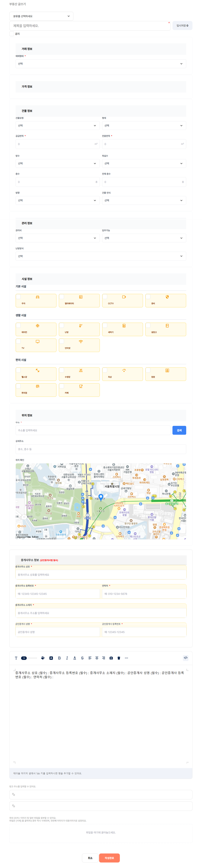This screenshot has width=202, height=868.
Task: Apply italic formatting in the editor
Action: (67, 658)
